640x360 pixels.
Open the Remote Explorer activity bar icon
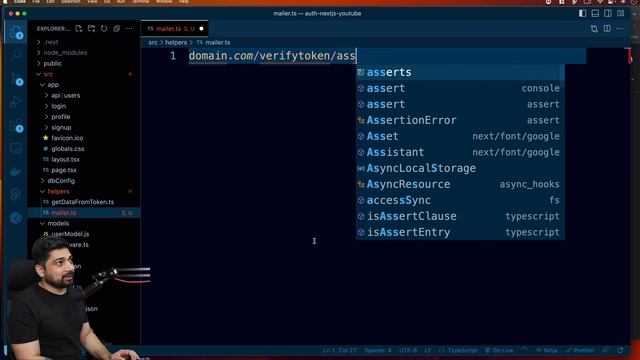pos(16,149)
